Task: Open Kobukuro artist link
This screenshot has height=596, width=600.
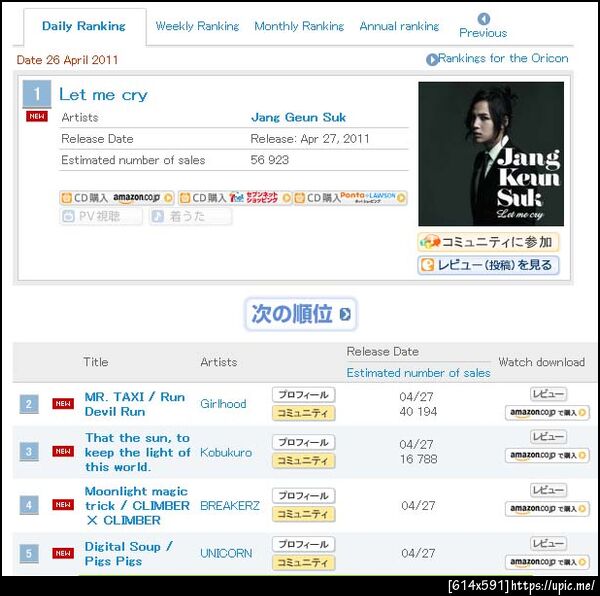Action: pyautogui.click(x=226, y=452)
